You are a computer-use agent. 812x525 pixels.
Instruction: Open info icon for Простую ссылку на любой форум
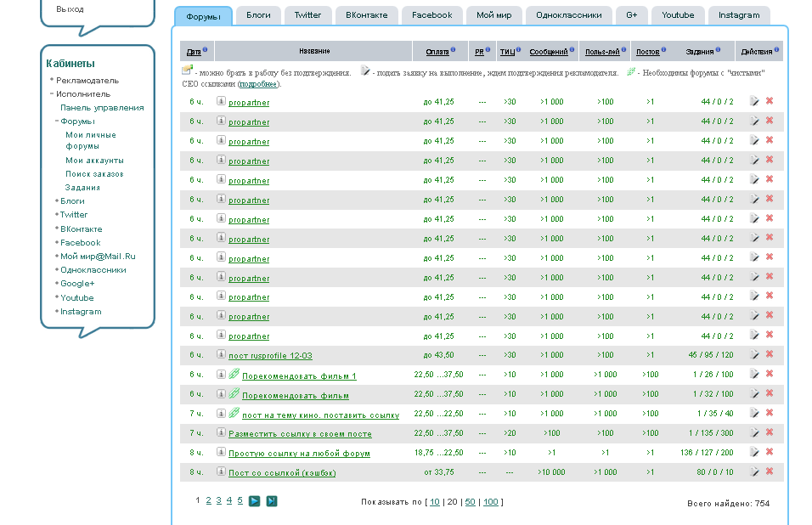221,452
